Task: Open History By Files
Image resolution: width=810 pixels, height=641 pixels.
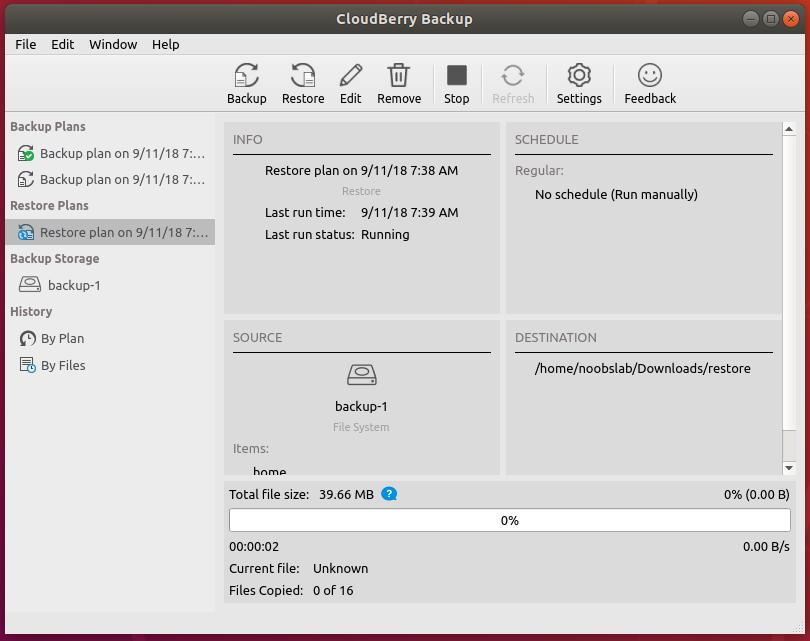Action: pos(52,365)
